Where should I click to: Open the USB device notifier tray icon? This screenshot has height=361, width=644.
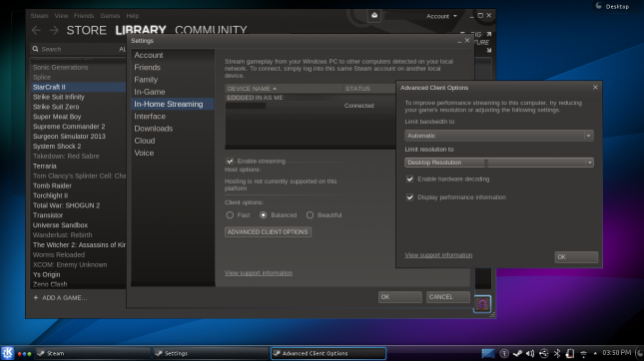click(x=544, y=353)
